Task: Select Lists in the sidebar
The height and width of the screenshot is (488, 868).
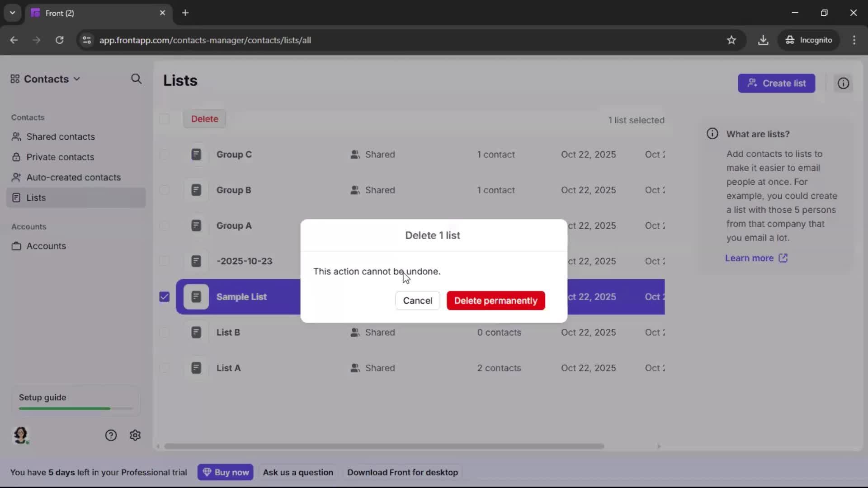Action: coord(36,197)
